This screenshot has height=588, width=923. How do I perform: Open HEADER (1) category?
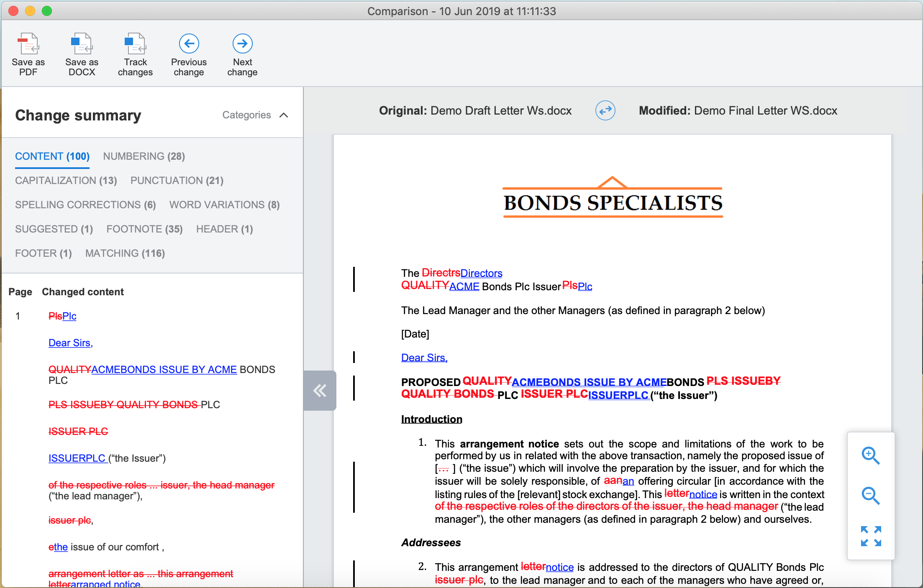coord(225,229)
